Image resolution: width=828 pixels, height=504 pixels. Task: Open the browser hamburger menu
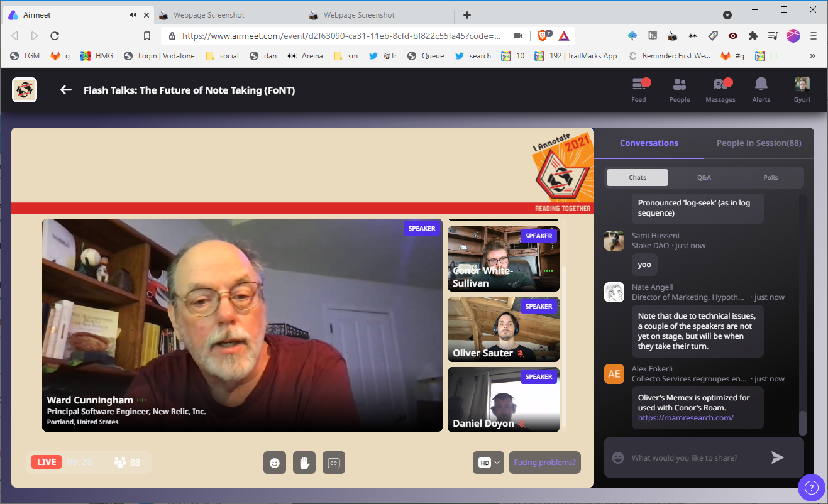point(814,36)
